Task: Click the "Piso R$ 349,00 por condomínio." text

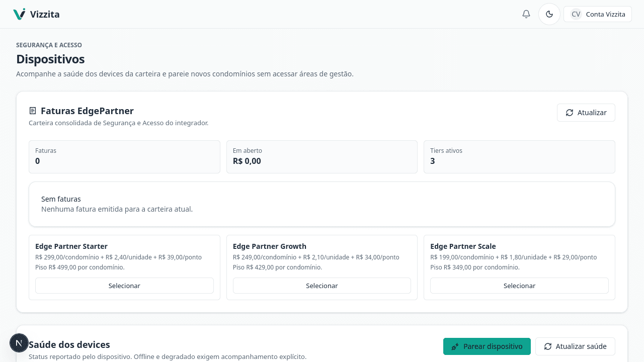Action: (x=475, y=267)
